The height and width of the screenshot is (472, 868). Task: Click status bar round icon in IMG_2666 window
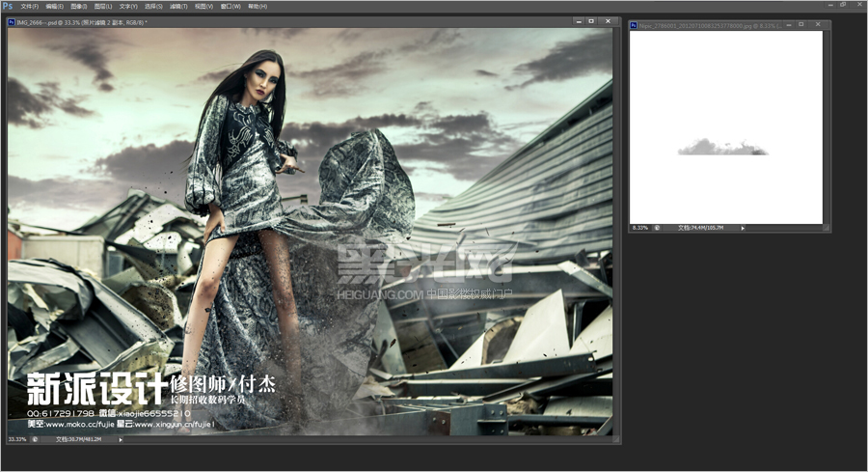point(35,439)
